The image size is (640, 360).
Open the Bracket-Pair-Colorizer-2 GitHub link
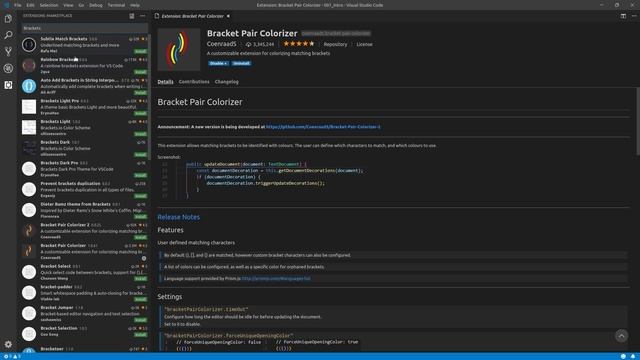point(323,127)
